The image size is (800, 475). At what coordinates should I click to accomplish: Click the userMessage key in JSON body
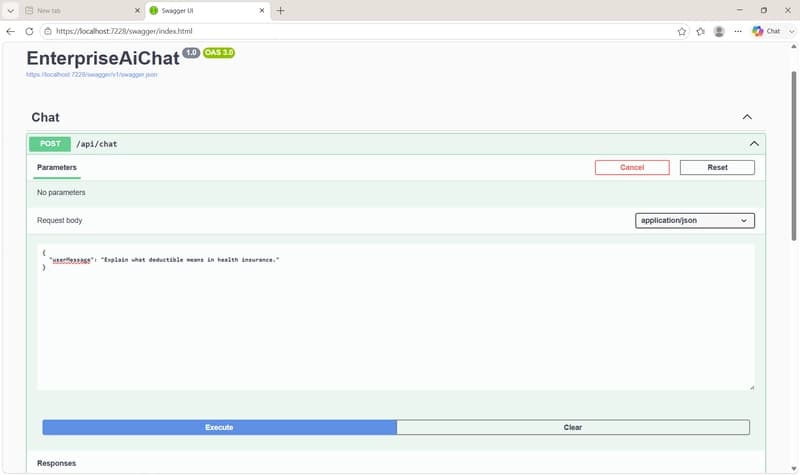71,260
